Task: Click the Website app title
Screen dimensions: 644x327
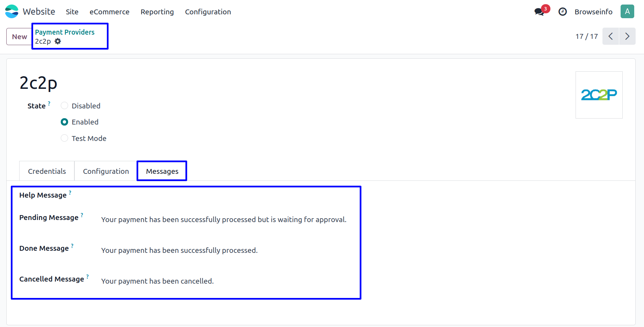Action: pyautogui.click(x=39, y=12)
